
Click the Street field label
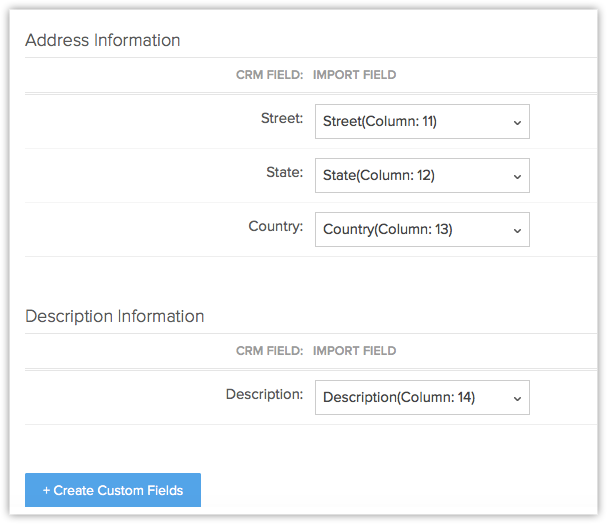coord(281,119)
